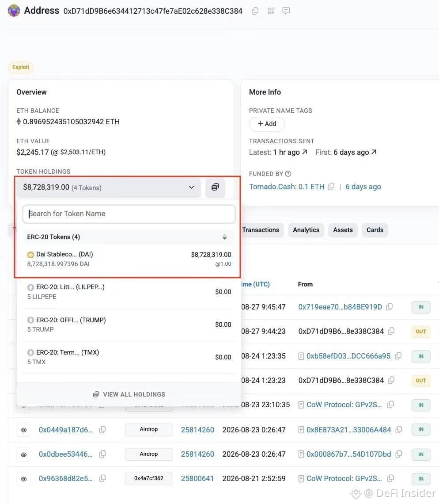Click the Airdrop badge in the 0x0dbee53446 row
The image size is (439, 504).
coord(149,454)
